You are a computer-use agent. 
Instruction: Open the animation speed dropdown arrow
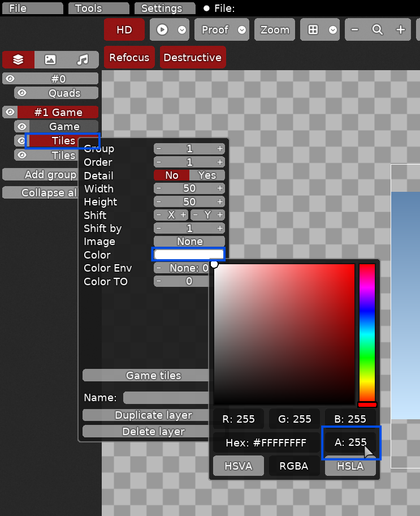tap(182, 29)
